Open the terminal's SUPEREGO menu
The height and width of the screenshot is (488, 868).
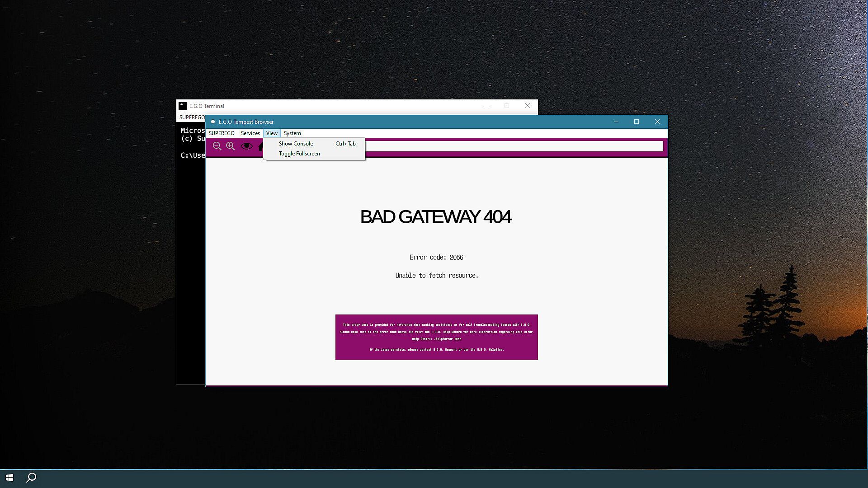pyautogui.click(x=192, y=117)
